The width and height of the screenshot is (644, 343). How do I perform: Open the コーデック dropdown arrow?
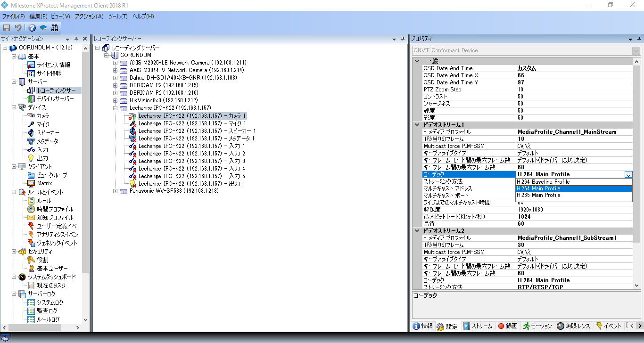[628, 174]
